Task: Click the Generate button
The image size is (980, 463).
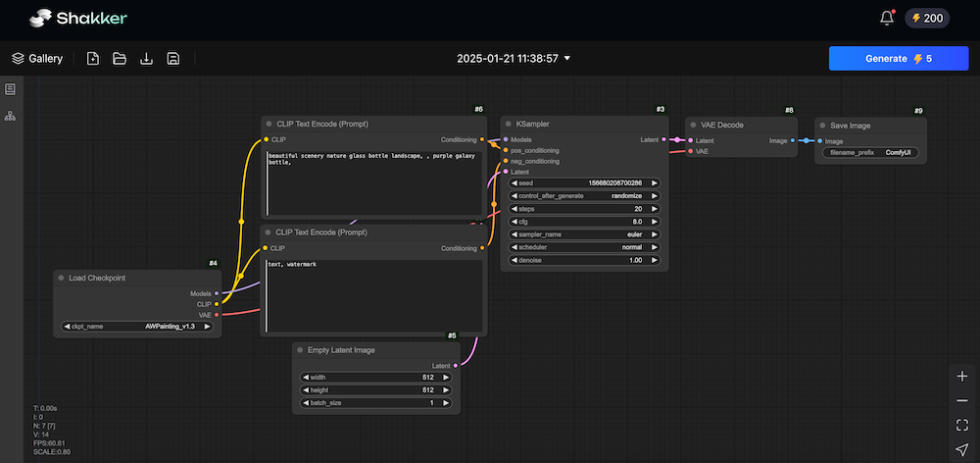Action: tap(899, 58)
